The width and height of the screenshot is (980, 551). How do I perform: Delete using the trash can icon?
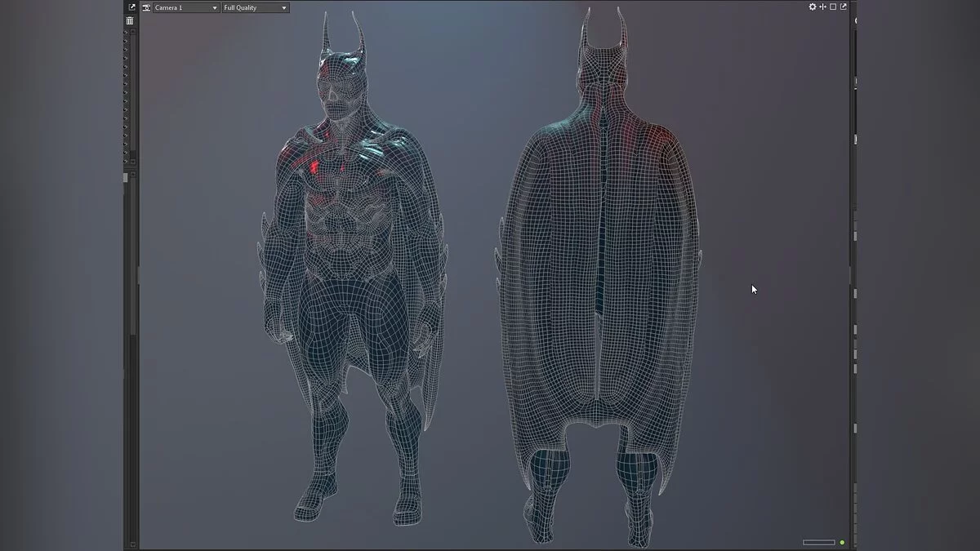coord(130,20)
